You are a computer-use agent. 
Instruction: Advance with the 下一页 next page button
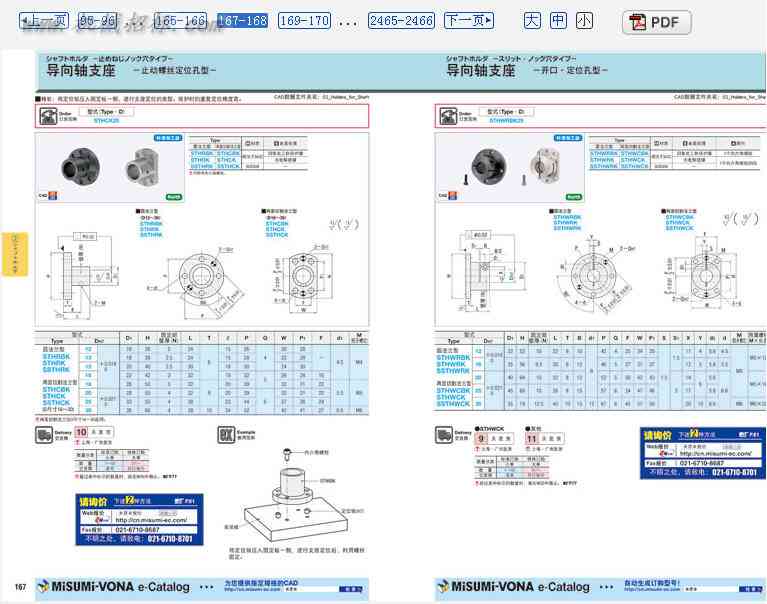coord(469,21)
